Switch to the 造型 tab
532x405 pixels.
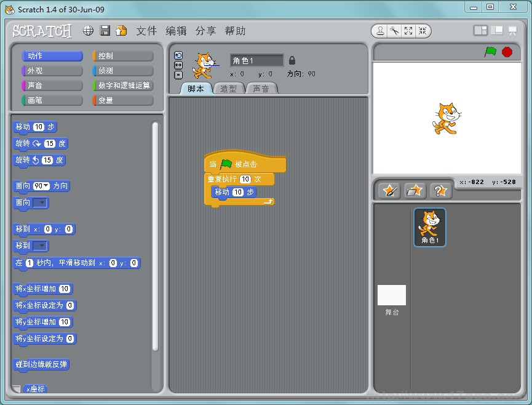click(x=229, y=89)
